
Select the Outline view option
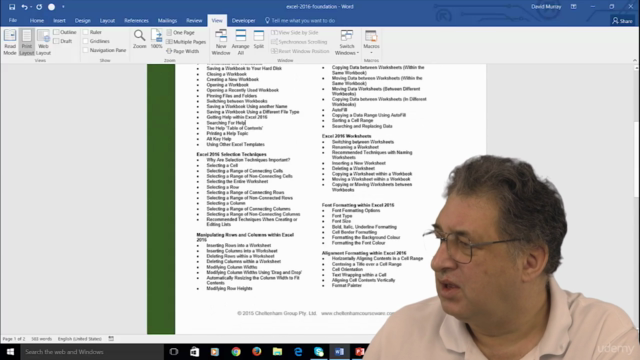pyautogui.click(x=65, y=32)
